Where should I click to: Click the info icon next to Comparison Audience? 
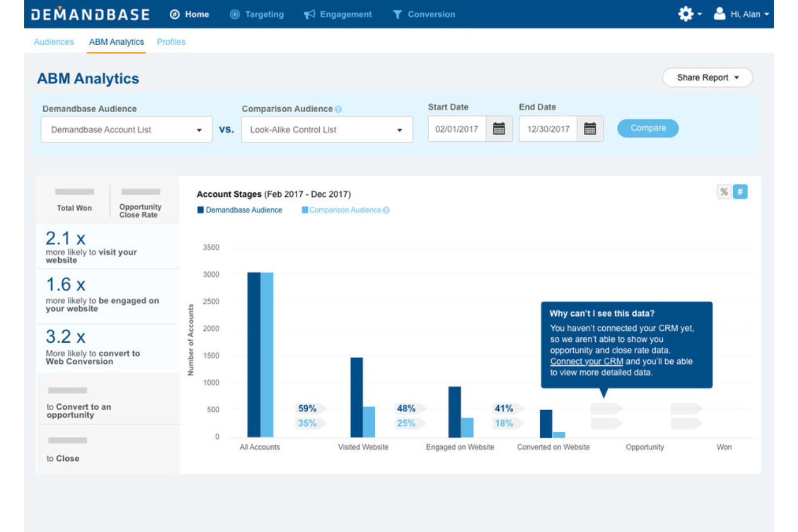tap(338, 109)
